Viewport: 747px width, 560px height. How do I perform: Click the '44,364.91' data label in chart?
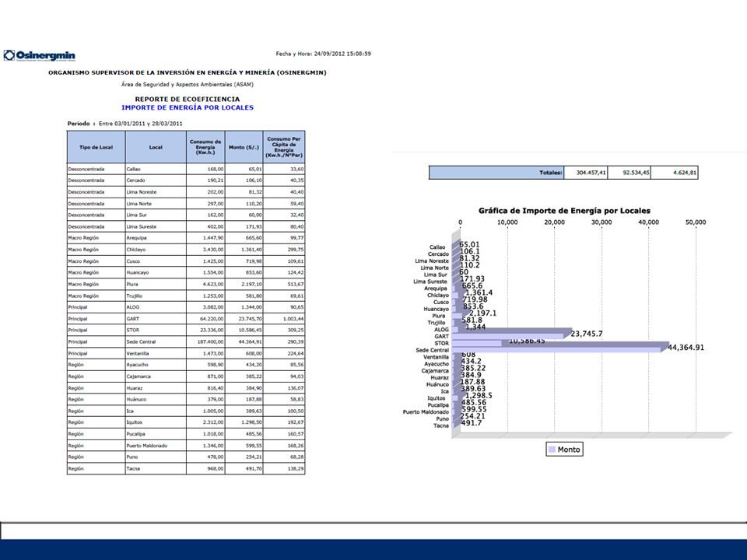coord(686,348)
